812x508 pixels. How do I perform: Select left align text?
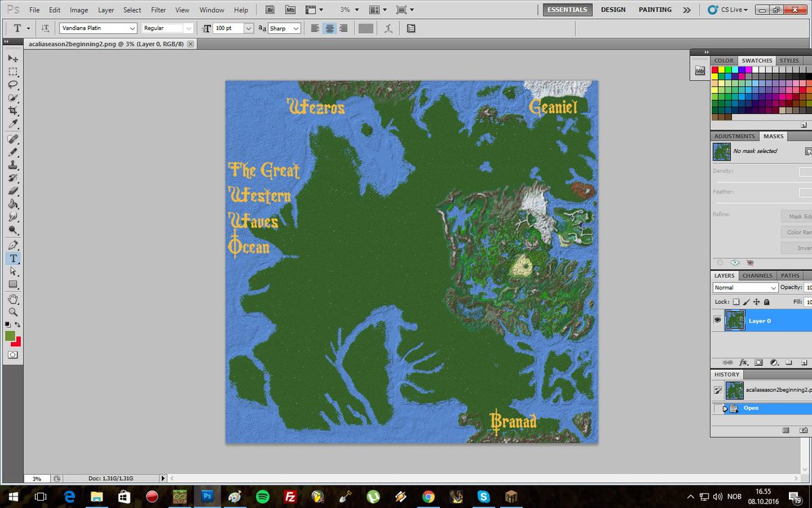click(x=315, y=28)
